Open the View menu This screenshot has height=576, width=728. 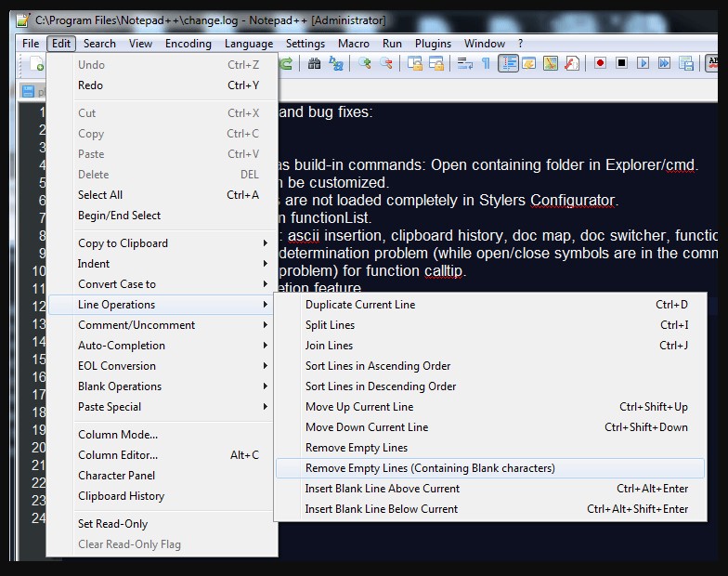coord(141,44)
